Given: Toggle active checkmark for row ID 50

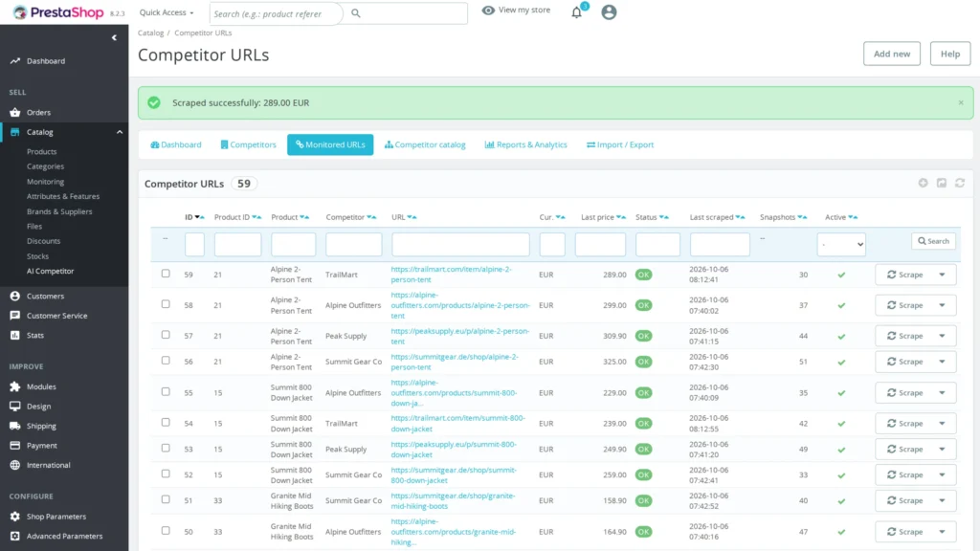Looking at the screenshot, I should tap(841, 532).
